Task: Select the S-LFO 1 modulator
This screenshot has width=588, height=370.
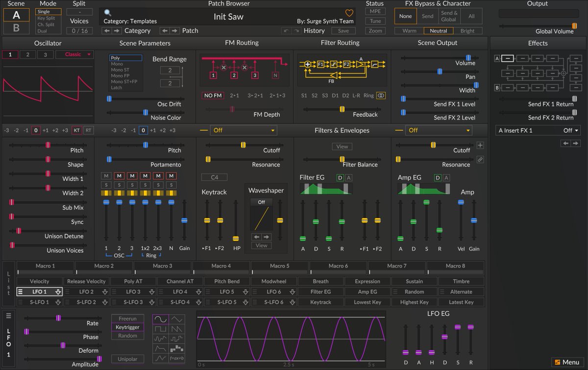Action: tap(40, 302)
